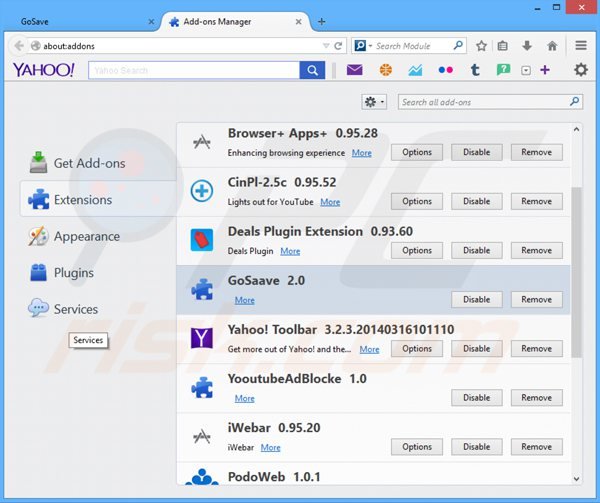Viewport: 600px width, 503px height.
Task: Disable the YooutubeAdBlocke extension
Action: (x=476, y=398)
